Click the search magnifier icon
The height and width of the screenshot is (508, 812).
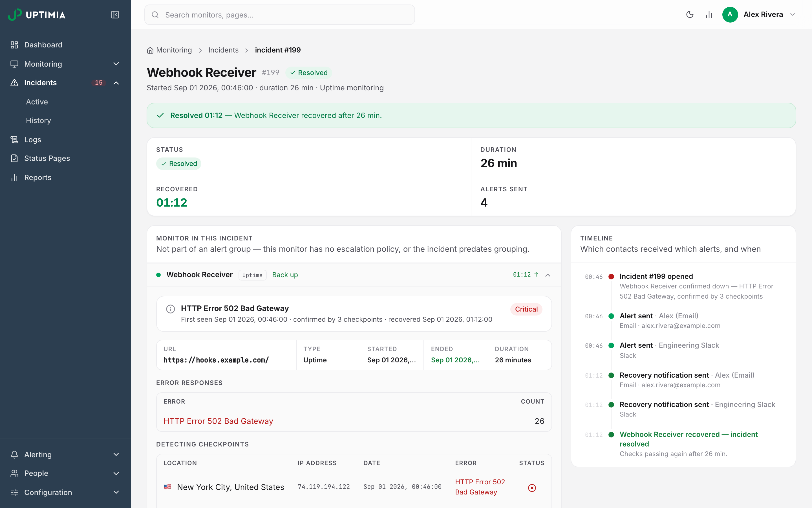tap(155, 15)
